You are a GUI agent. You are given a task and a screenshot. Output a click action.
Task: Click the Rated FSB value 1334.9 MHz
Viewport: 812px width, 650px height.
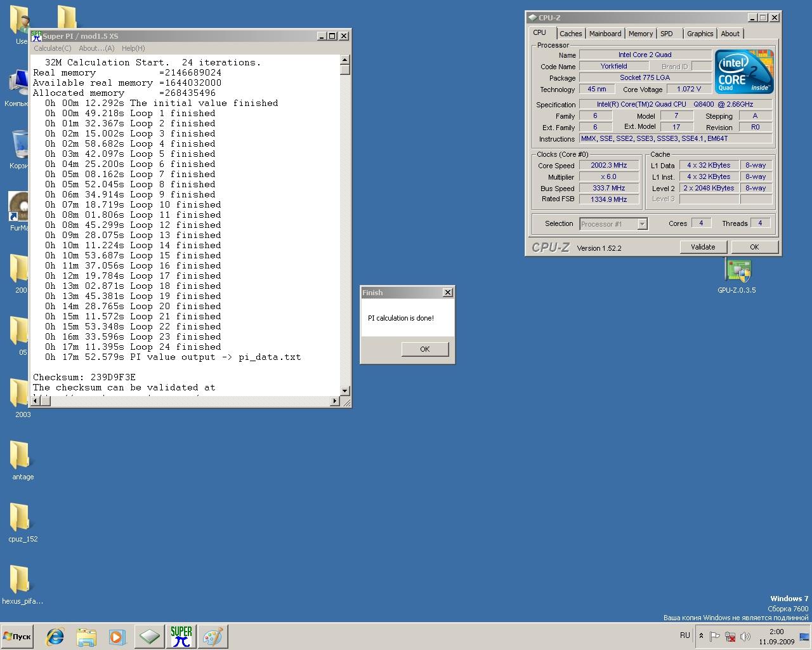click(x=609, y=199)
